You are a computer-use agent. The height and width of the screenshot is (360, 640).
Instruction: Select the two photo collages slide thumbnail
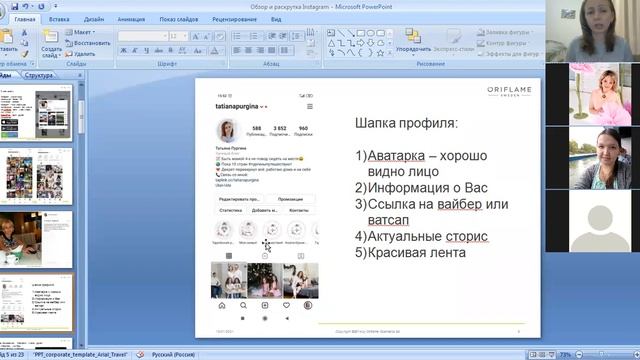[x=36, y=176]
